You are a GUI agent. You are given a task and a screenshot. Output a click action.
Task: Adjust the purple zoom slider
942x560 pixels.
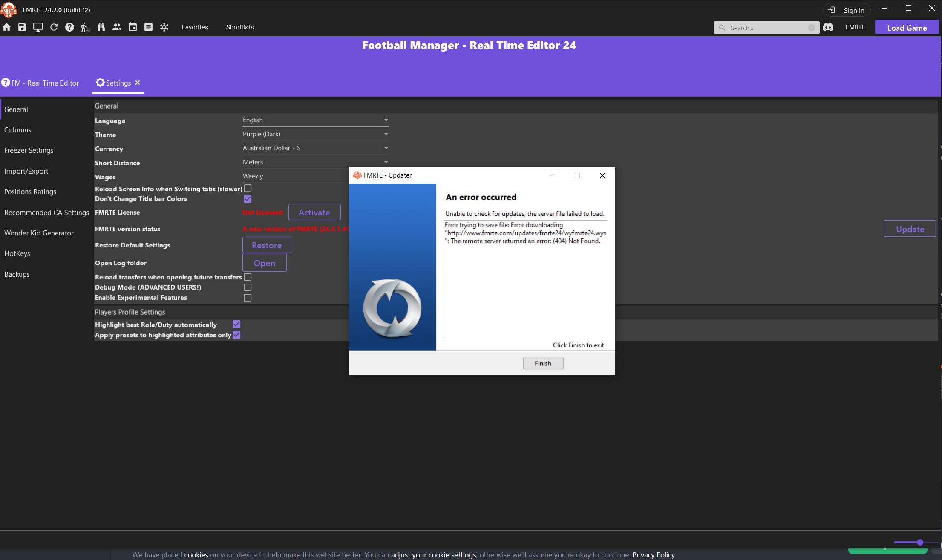point(920,542)
